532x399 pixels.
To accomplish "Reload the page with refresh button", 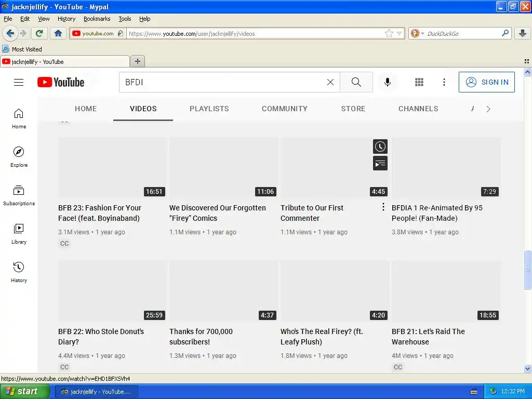I will [39, 33].
